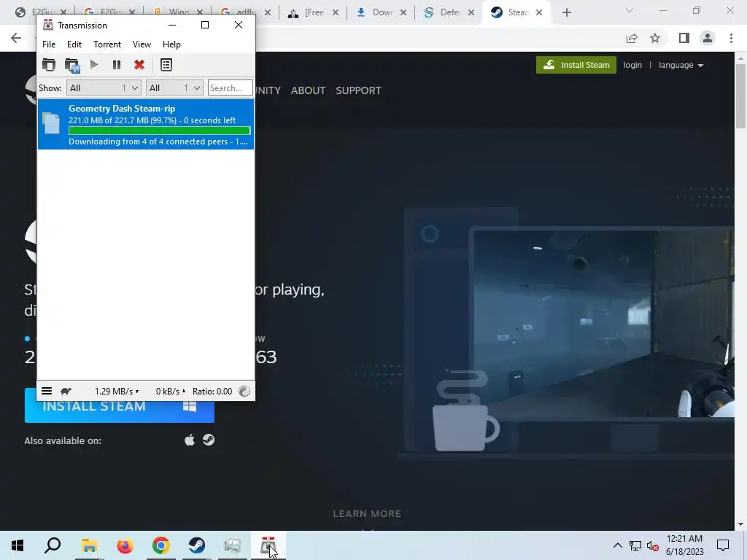This screenshot has width=747, height=560.
Task: Click the Ratio: 0.00 status text
Action: (x=212, y=392)
